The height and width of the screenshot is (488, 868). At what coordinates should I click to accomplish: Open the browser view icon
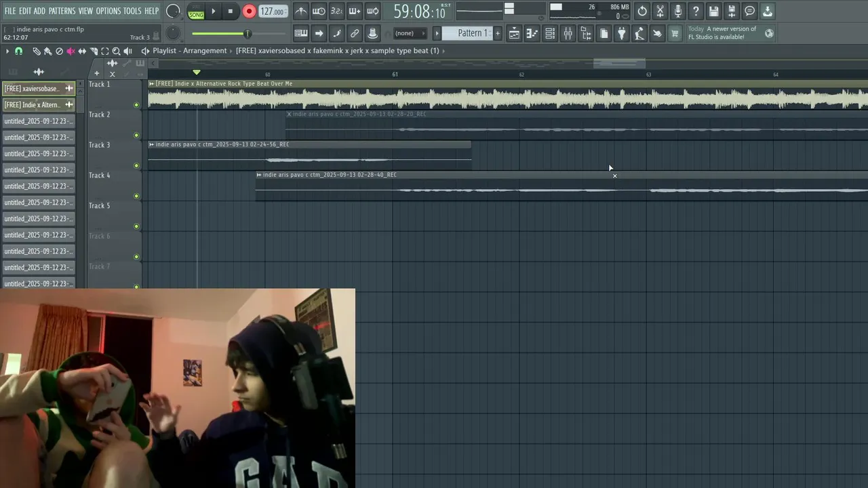pyautogui.click(x=586, y=33)
